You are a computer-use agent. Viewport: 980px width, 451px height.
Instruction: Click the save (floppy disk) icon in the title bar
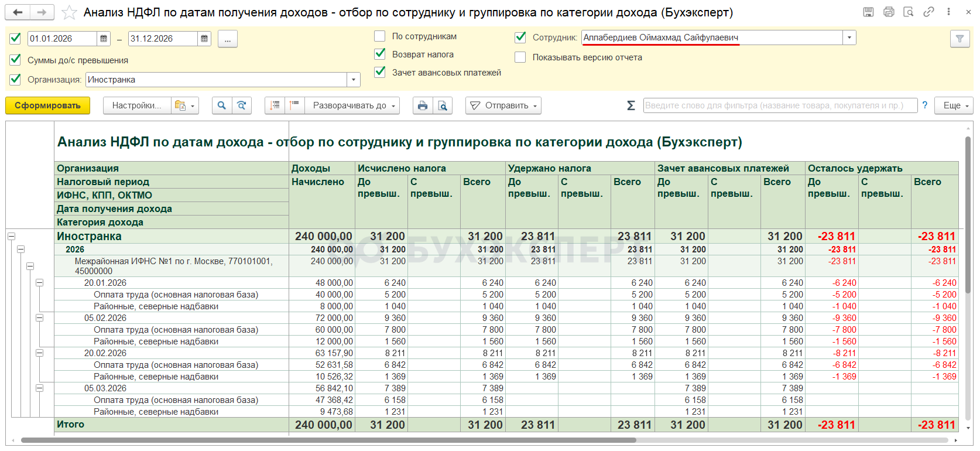click(x=868, y=12)
